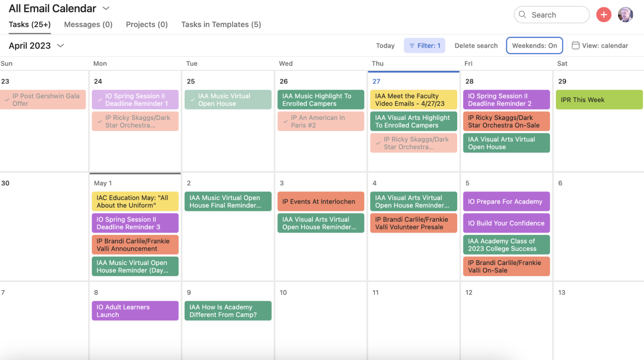This screenshot has height=360, width=644.
Task: Click the Today button
Action: coord(385,45)
